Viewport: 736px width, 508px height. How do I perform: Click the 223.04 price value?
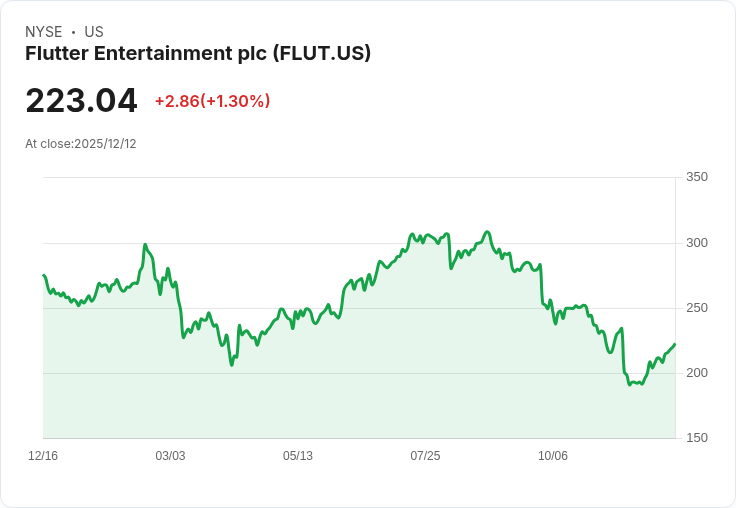point(81,101)
